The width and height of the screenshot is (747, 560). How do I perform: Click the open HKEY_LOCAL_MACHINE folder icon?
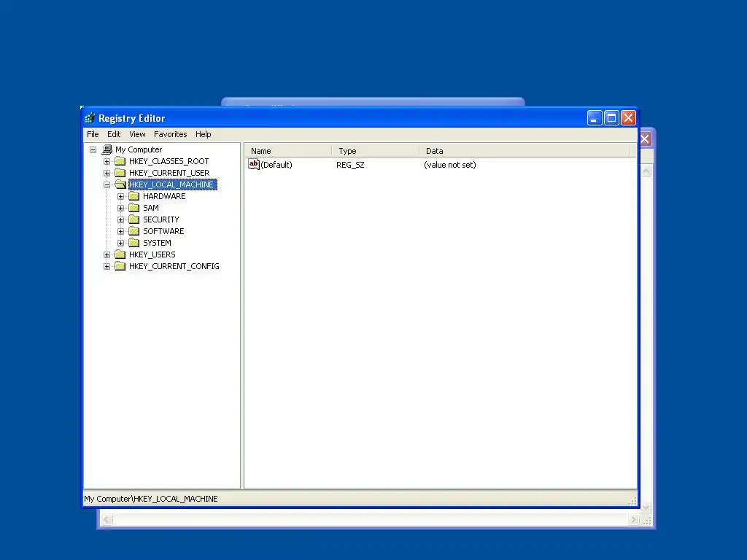pyautogui.click(x=120, y=184)
